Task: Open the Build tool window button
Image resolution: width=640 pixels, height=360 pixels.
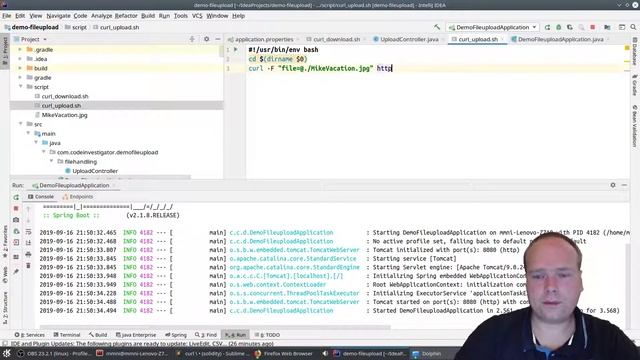Action: pos(98,335)
